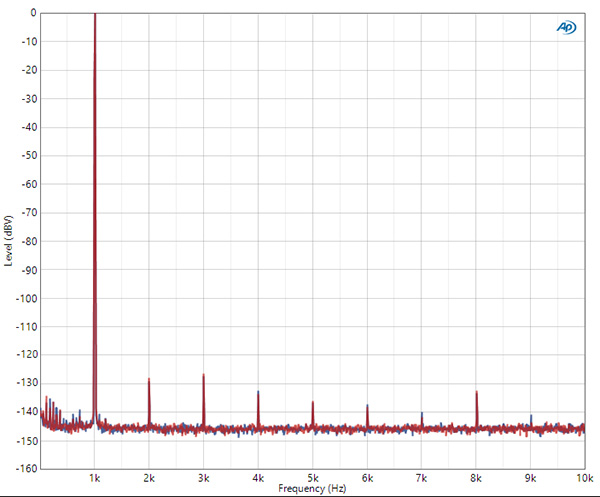
Task: Click the -20 level axis label
Action: pos(29,70)
